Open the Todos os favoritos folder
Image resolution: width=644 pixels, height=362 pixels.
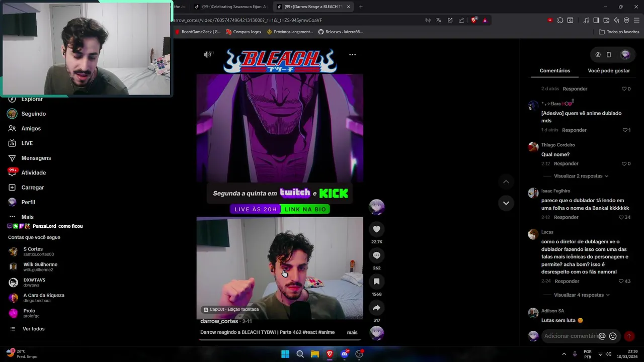click(x=619, y=32)
